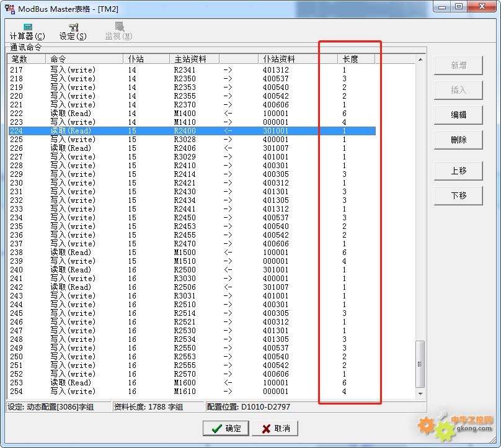Select row 227 with R3029
The width and height of the screenshot is (501, 448).
pyautogui.click(x=192, y=157)
